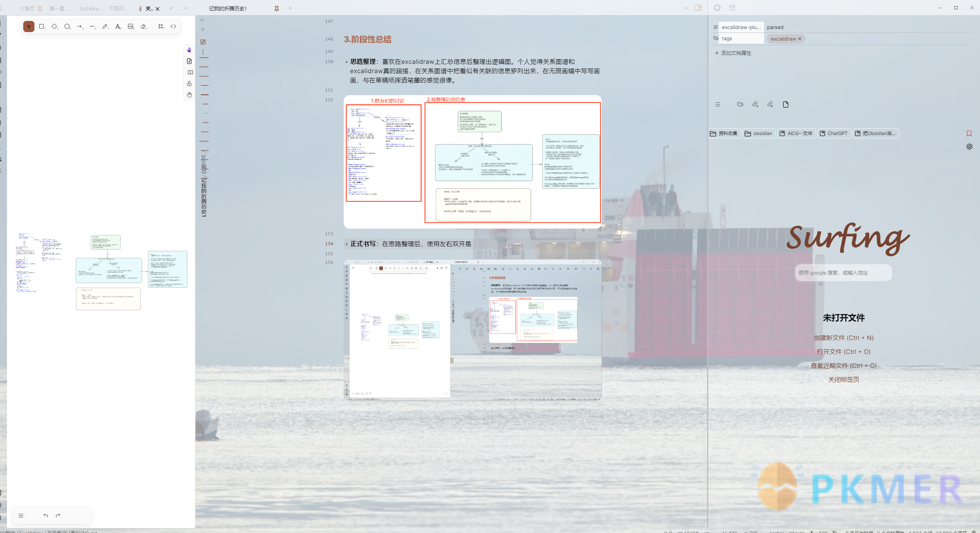The image size is (980, 533).
Task: Select the text tool in toolbar
Action: [x=118, y=27]
